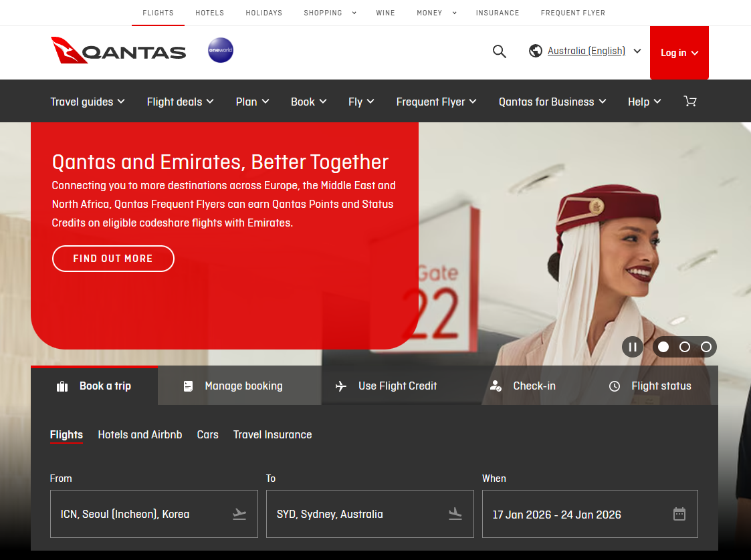Go to HOLIDAYS in top bar

[x=264, y=13]
